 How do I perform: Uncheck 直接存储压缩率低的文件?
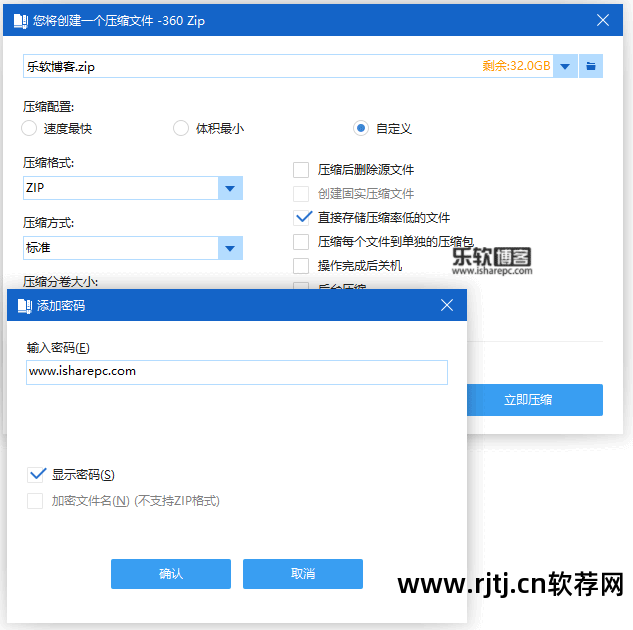302,218
